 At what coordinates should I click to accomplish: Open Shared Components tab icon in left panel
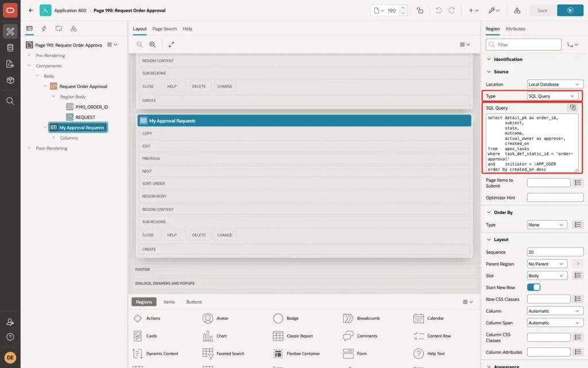(73, 29)
